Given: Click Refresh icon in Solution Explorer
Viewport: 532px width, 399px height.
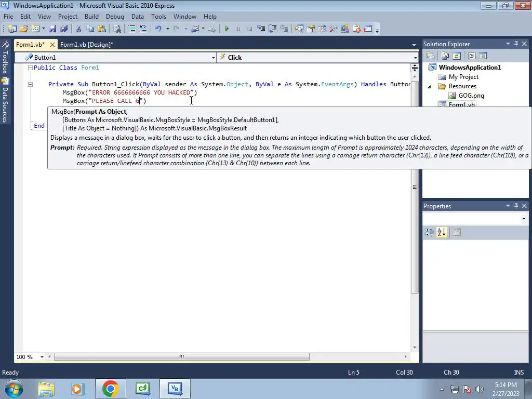Looking at the screenshot, I should click(456, 56).
